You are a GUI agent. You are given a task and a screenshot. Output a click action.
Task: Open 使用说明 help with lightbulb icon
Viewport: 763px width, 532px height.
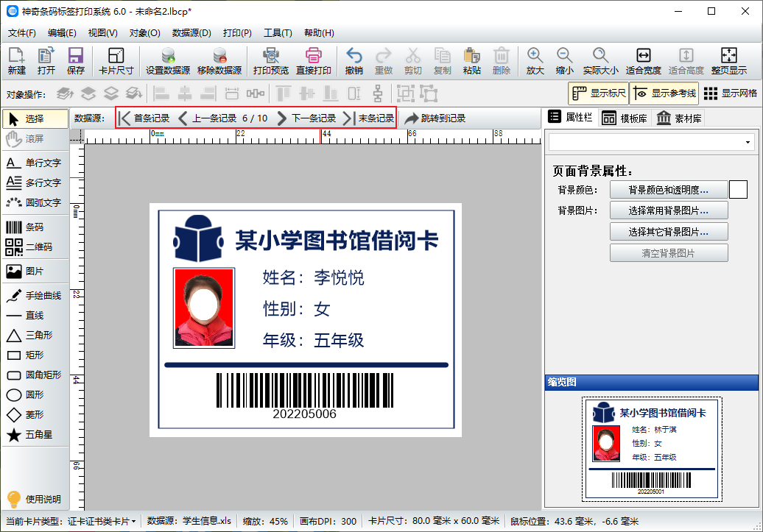coord(34,499)
